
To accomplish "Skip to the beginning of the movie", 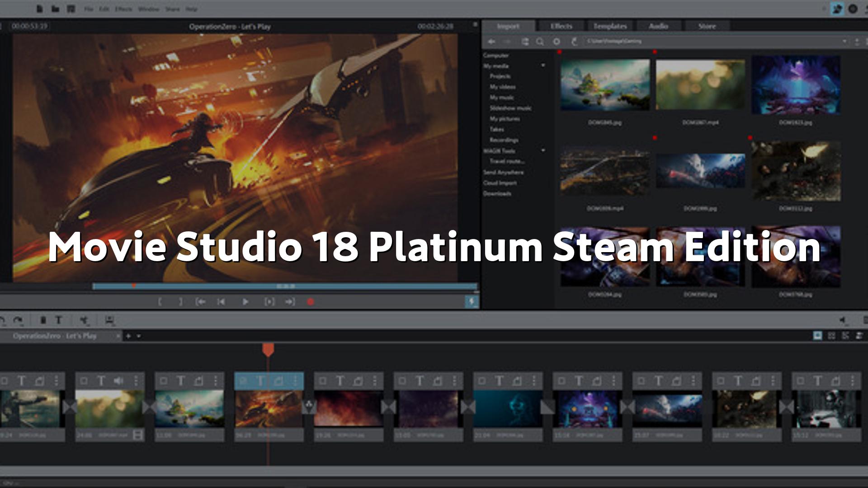I will (221, 302).
